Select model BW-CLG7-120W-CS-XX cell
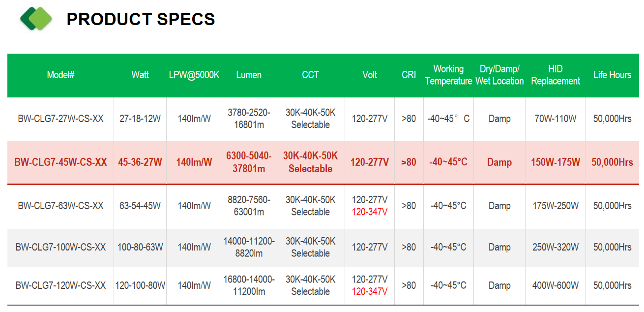This screenshot has height=312, width=644. coord(60,285)
